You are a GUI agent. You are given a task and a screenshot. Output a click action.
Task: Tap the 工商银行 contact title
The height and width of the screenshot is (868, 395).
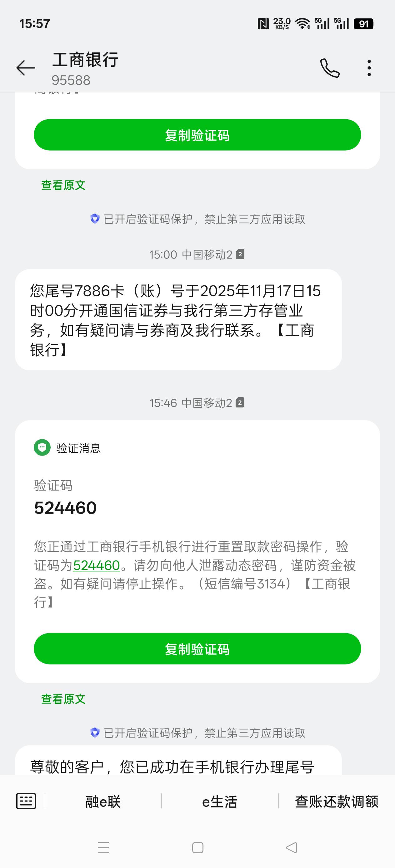click(x=85, y=60)
